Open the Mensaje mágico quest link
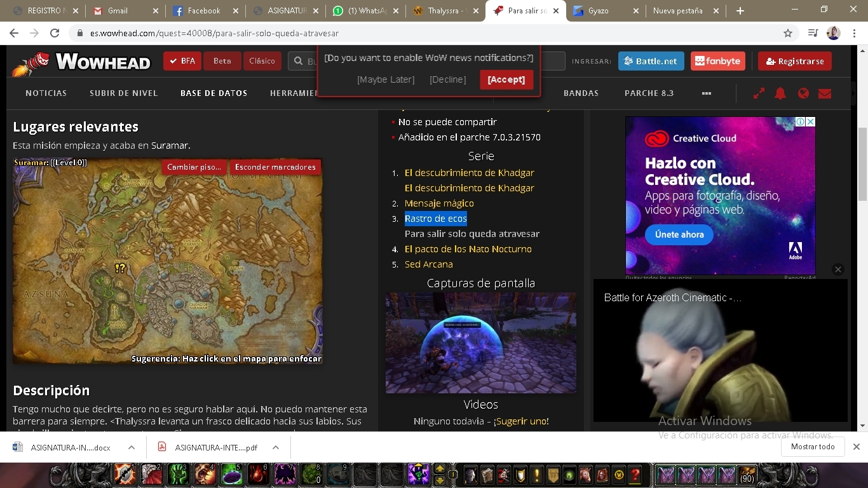Viewport: 868px width, 488px height. 439,203
